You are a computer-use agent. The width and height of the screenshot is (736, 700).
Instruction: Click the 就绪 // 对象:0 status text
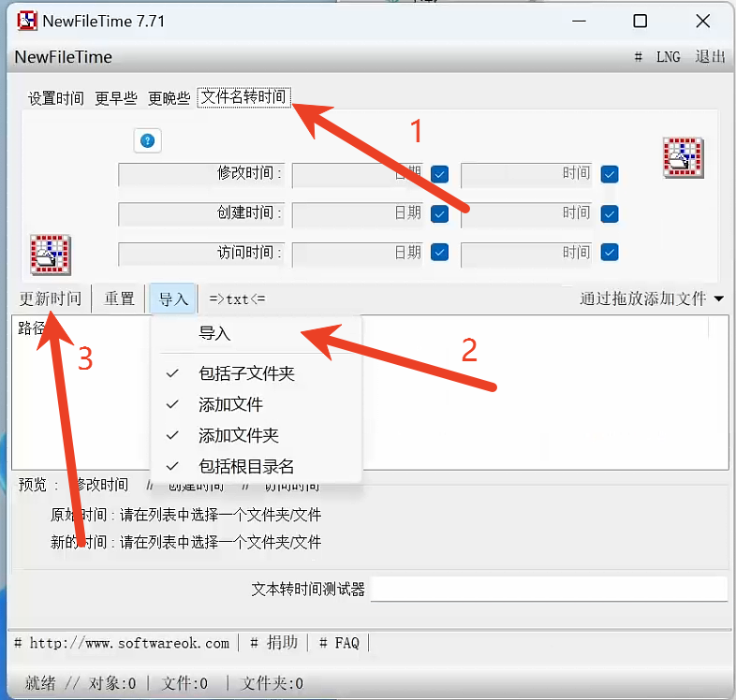[x=81, y=683]
